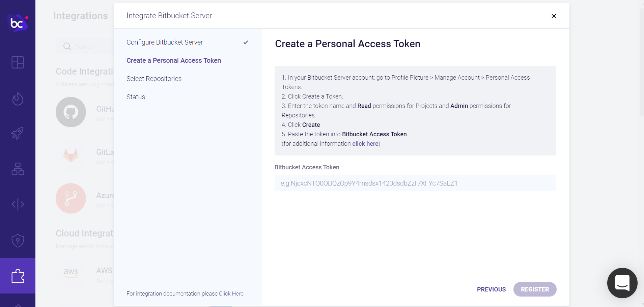Go to Configure Bitbucket Server step

(165, 42)
